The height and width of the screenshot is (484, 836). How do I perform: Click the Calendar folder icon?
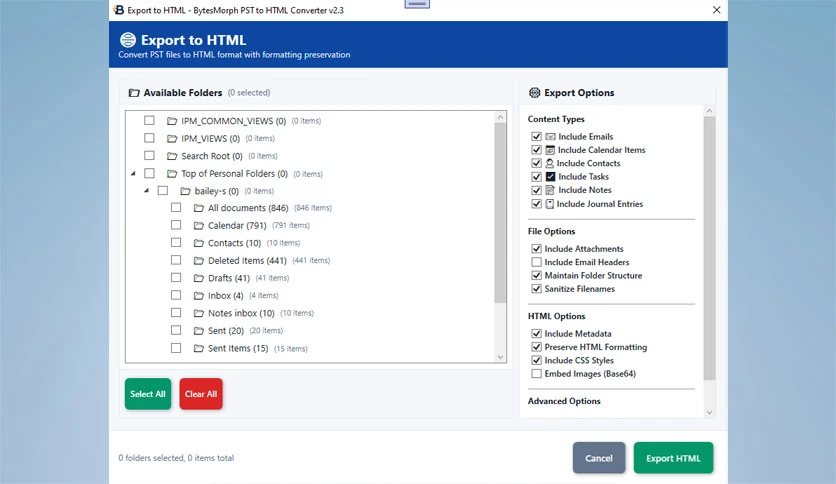[198, 225]
